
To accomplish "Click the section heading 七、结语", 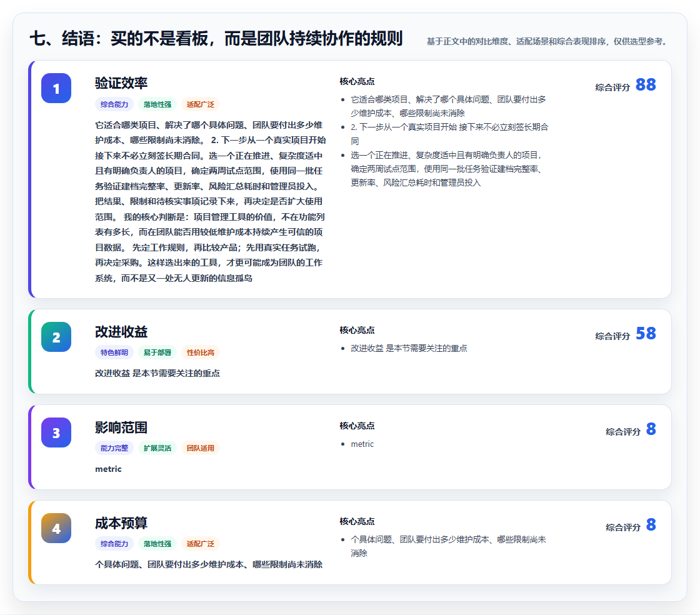I will (216, 38).
